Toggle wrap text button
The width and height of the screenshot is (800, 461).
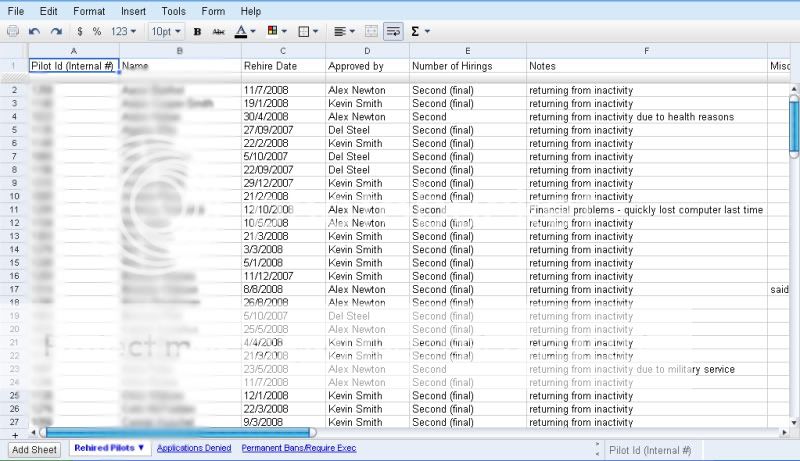click(393, 31)
